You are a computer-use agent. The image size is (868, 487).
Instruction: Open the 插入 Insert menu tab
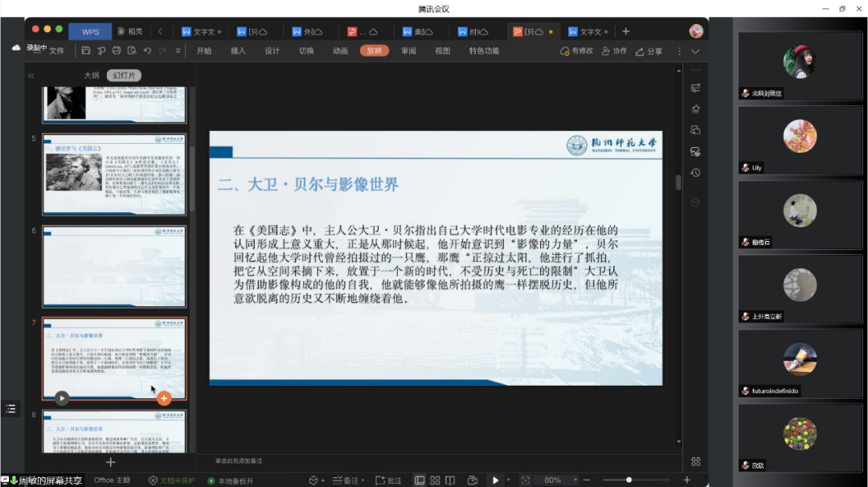tap(238, 51)
